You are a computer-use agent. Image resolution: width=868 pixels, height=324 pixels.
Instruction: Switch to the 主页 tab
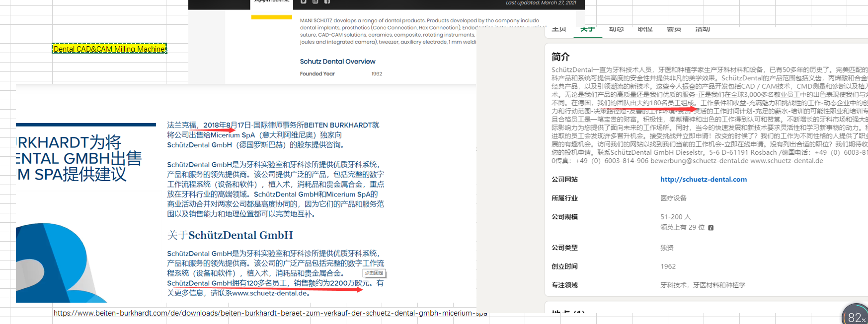(559, 30)
